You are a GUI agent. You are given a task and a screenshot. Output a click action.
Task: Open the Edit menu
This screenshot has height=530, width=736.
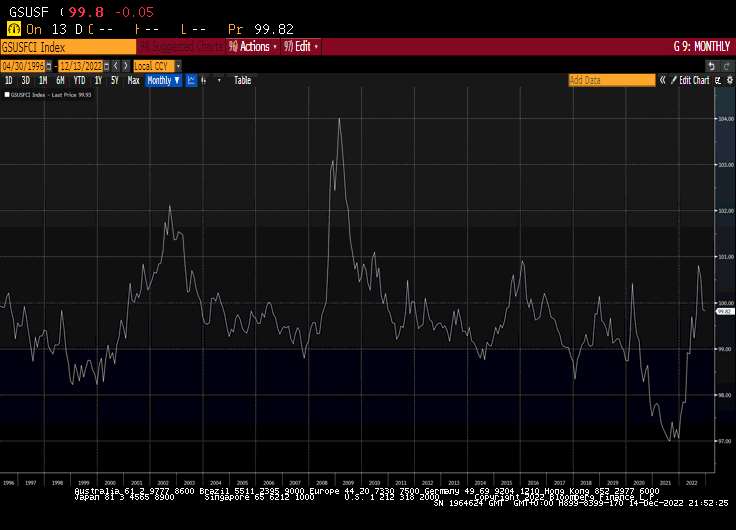click(x=302, y=47)
